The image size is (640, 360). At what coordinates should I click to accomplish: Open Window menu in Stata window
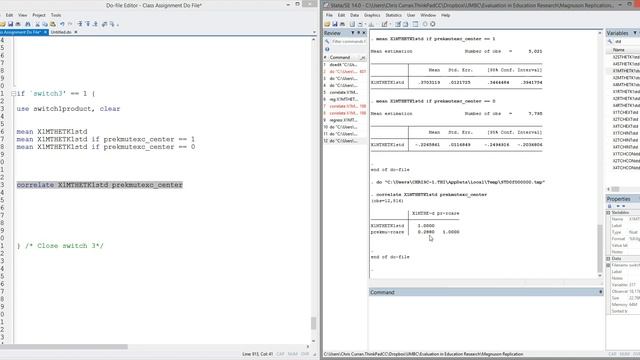[428, 15]
